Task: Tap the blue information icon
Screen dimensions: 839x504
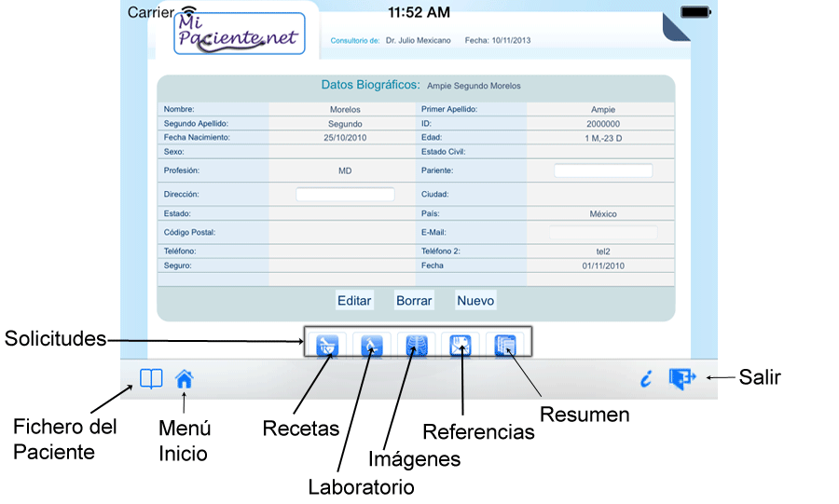Action: click(x=645, y=379)
